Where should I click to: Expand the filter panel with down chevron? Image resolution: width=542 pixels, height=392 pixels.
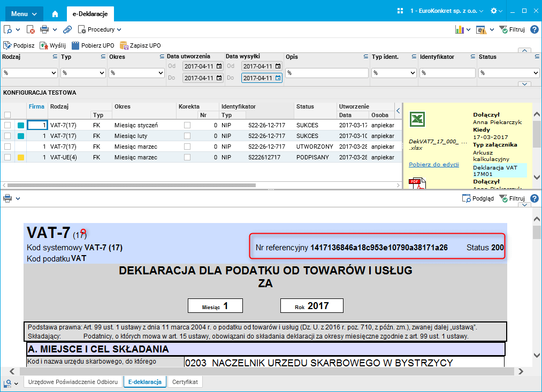coord(525,84)
